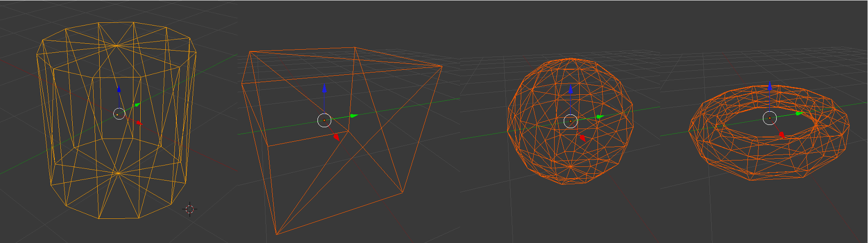Click the green Y-axis arrow on the torus
The height and width of the screenshot is (243, 868).
(x=799, y=113)
